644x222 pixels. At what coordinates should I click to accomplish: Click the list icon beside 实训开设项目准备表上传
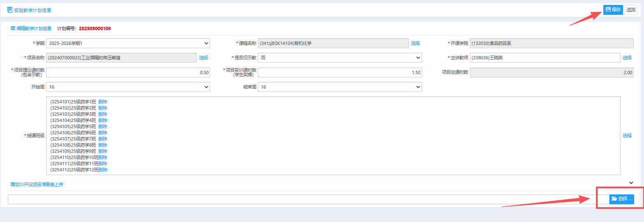(13, 185)
